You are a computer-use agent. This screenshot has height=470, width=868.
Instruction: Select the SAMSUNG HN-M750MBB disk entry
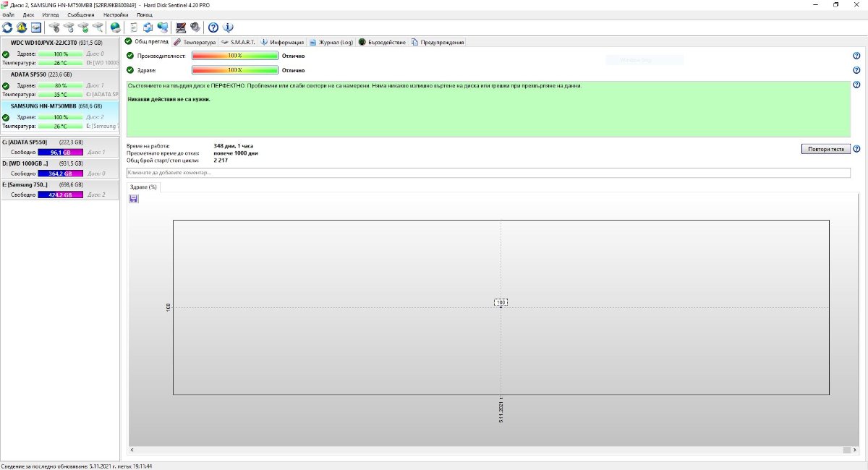pos(59,116)
